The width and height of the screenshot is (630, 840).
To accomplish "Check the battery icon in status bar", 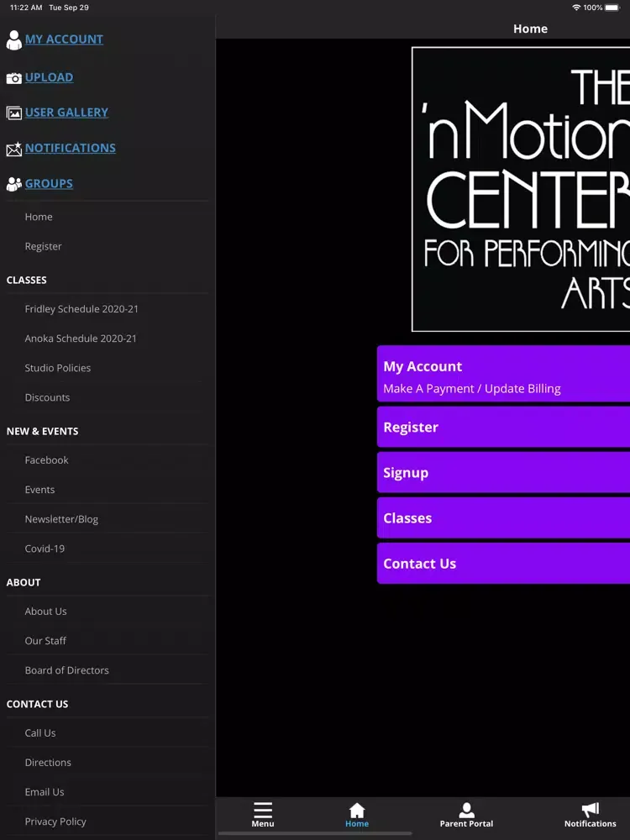I will pos(612,8).
